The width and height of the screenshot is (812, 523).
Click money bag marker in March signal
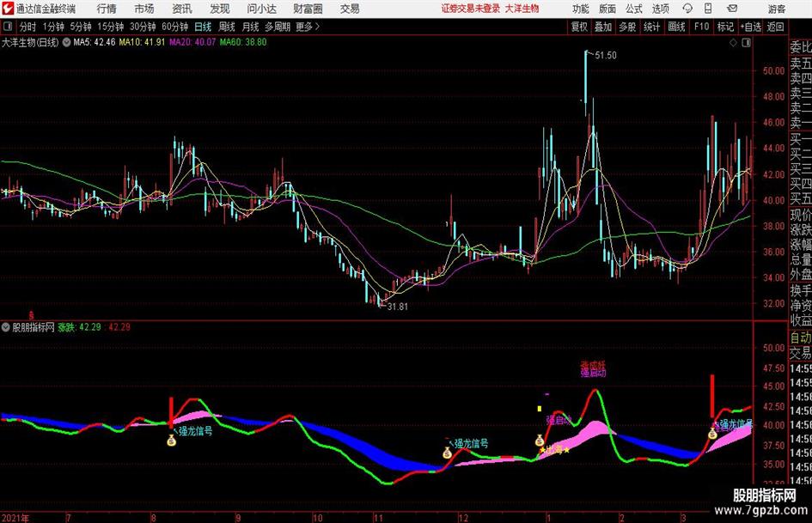pos(712,434)
